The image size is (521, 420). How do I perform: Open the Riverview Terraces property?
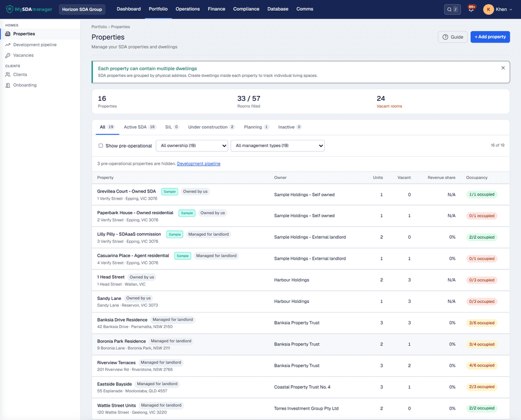pyautogui.click(x=116, y=362)
